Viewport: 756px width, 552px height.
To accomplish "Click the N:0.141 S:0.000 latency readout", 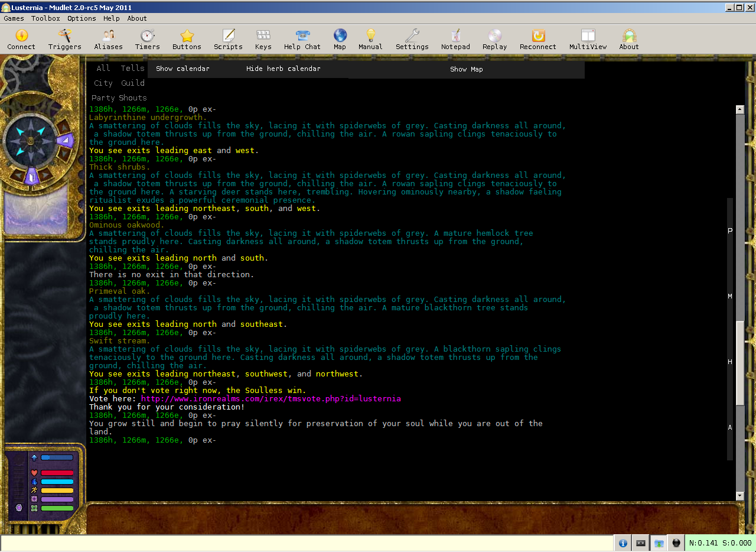I will pos(720,543).
